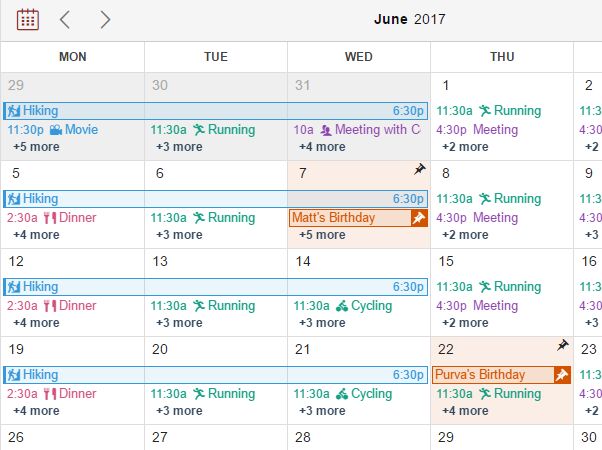Image resolution: width=602 pixels, height=450 pixels.
Task: Go to next month with right chevron
Action: pyautogui.click(x=105, y=19)
